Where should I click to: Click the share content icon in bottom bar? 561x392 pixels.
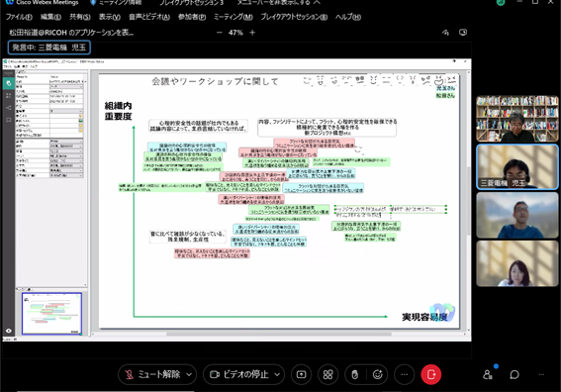(x=301, y=374)
